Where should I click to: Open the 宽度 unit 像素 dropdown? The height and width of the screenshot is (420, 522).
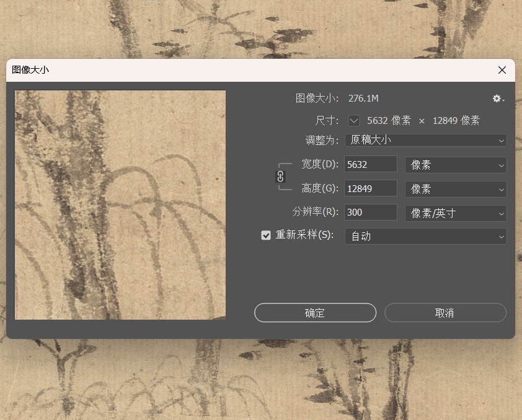456,165
